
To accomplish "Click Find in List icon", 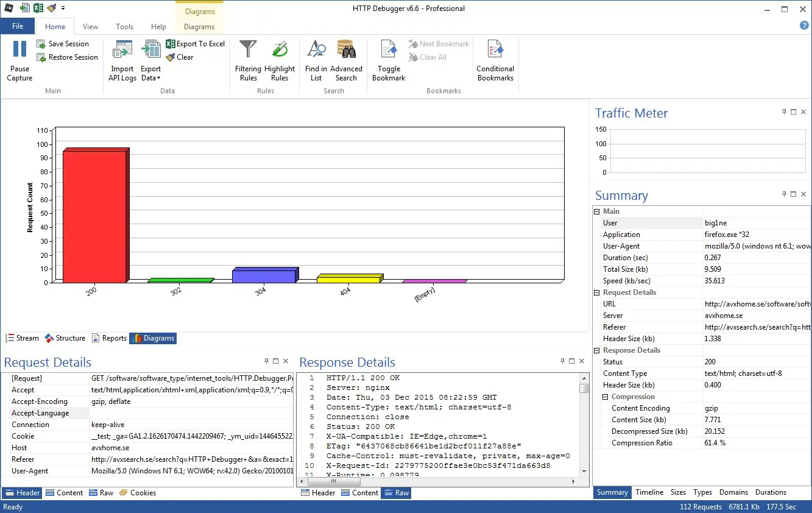I will pyautogui.click(x=316, y=50).
